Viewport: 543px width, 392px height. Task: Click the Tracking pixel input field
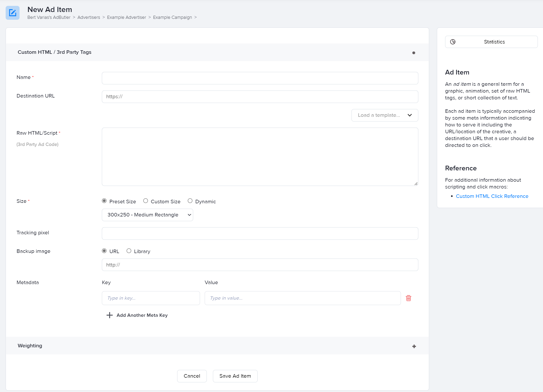click(260, 233)
